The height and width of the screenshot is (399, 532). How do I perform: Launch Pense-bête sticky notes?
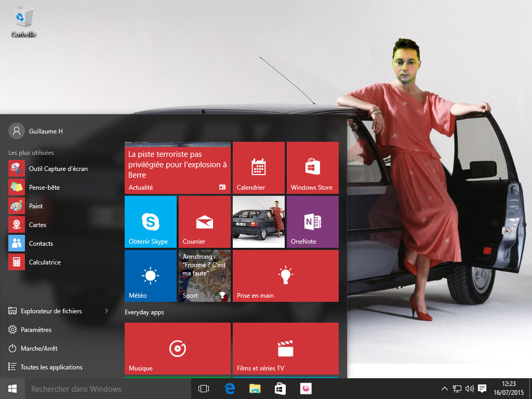tap(44, 188)
